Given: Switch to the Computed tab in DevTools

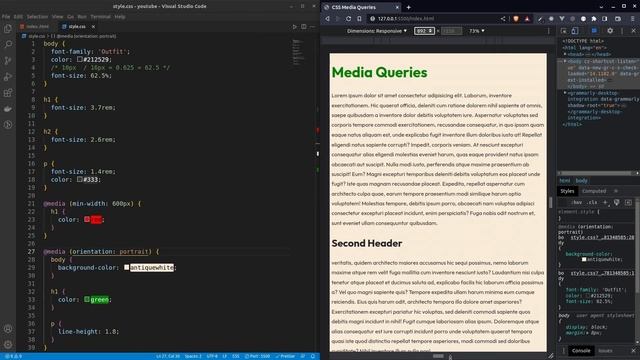Looking at the screenshot, I should click(594, 191).
